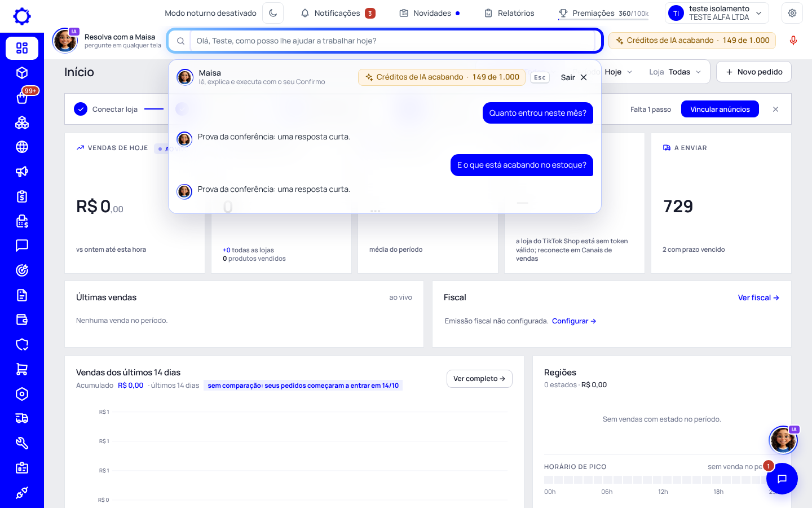
Task: Open the shopping cart icon in sidebar
Action: [x=22, y=369]
